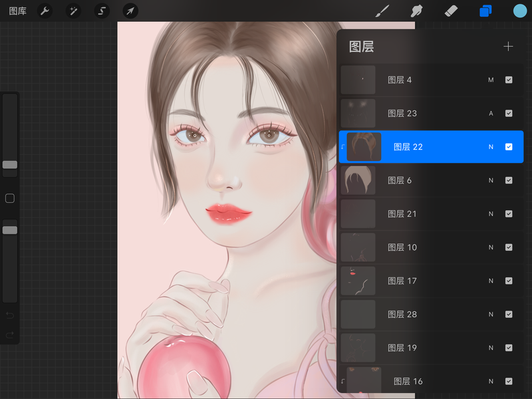
Task: Open blend mode N for 图层 19
Action: (491, 348)
